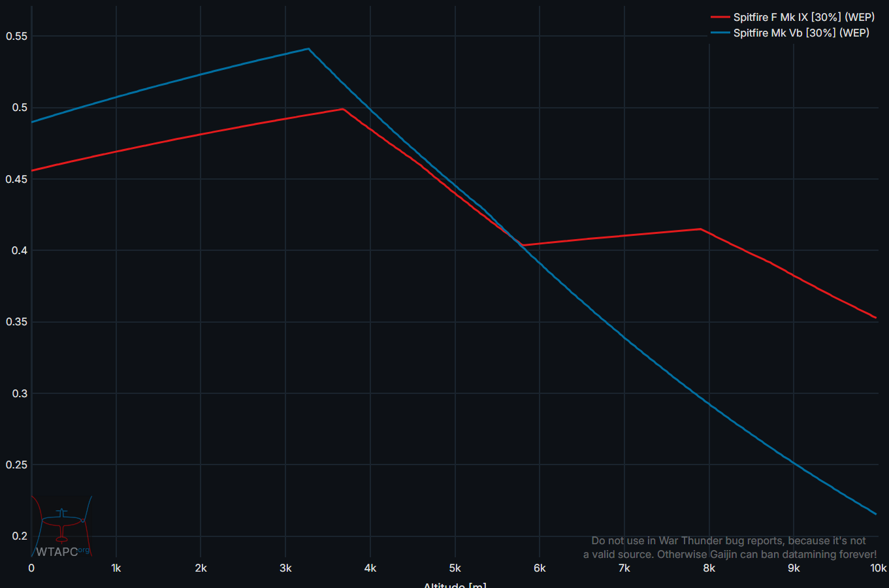The image size is (889, 588).
Task: Click the blue line's peak point
Action: (308, 49)
